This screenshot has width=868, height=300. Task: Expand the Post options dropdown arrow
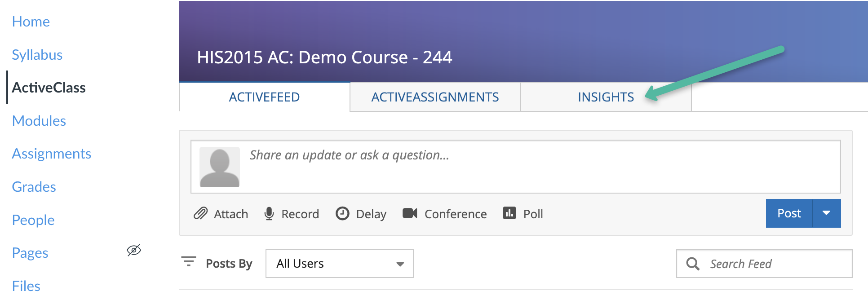827,213
